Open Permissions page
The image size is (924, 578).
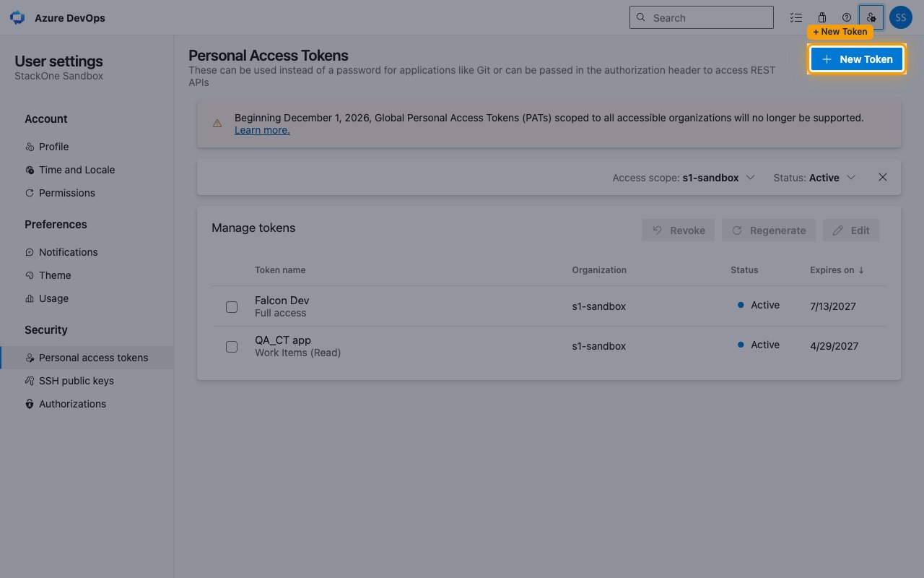(87, 193)
